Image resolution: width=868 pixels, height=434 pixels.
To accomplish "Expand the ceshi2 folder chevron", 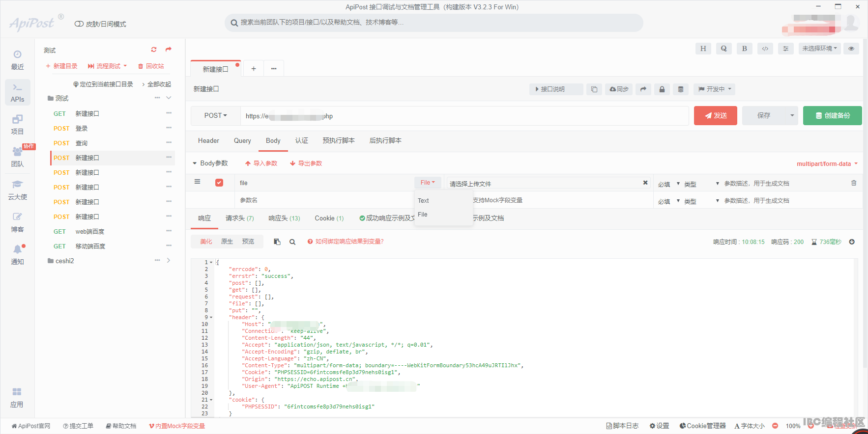I will coord(169,260).
